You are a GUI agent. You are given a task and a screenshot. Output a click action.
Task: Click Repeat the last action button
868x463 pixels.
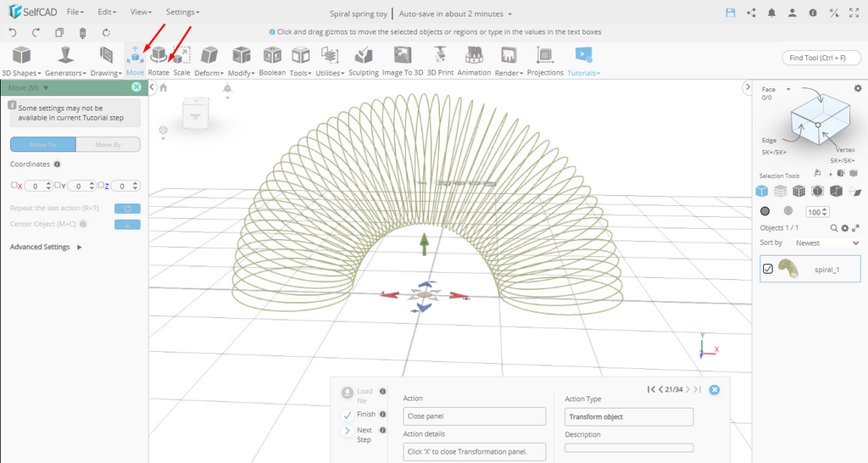(127, 209)
